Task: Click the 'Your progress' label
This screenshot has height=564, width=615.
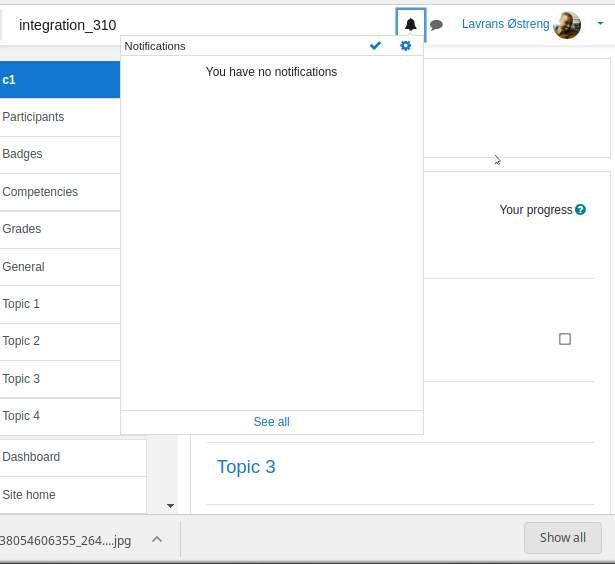Action: coord(536,210)
